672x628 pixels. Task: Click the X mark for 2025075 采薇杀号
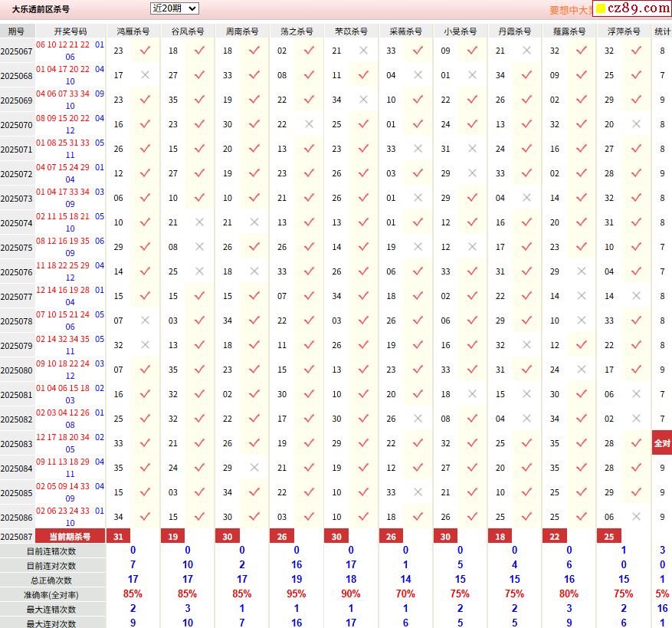[418, 247]
